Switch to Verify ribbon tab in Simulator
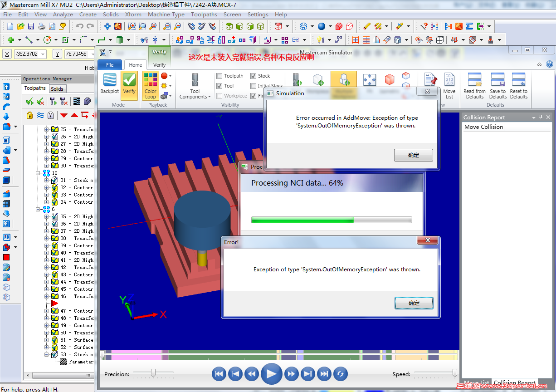 [x=159, y=65]
